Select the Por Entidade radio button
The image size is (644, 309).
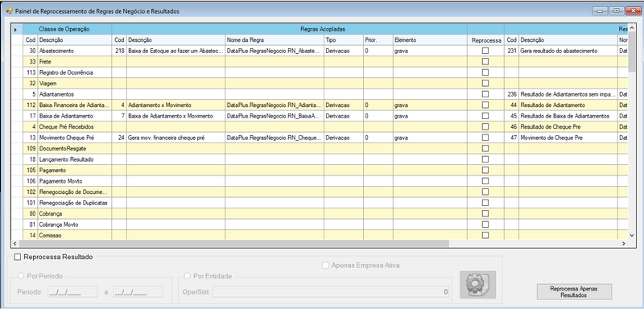click(188, 276)
